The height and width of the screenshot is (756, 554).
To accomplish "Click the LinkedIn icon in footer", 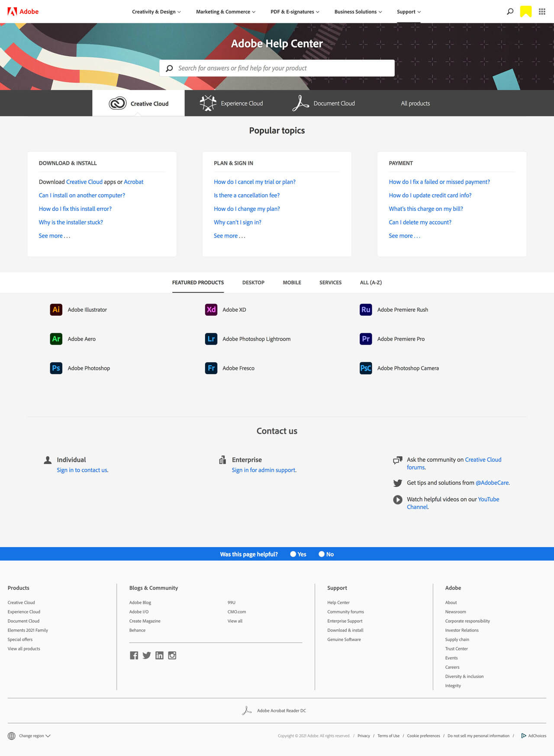I will pyautogui.click(x=159, y=656).
